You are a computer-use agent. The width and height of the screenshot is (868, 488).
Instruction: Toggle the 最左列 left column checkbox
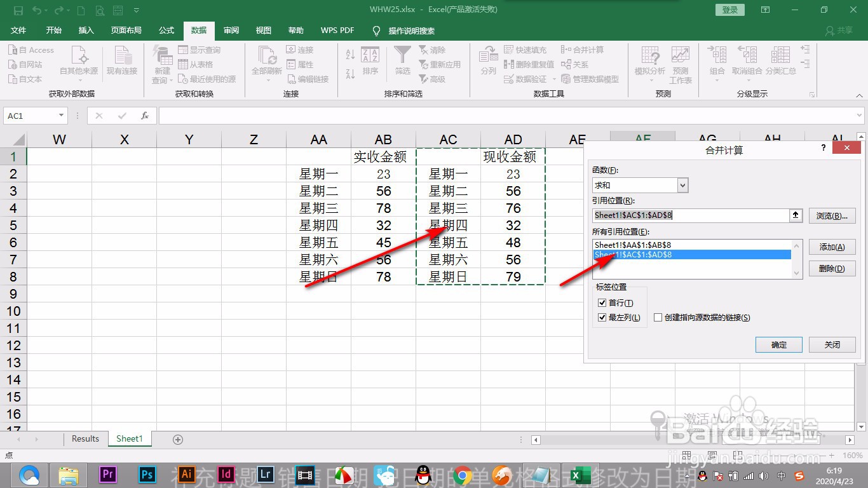pyautogui.click(x=602, y=317)
